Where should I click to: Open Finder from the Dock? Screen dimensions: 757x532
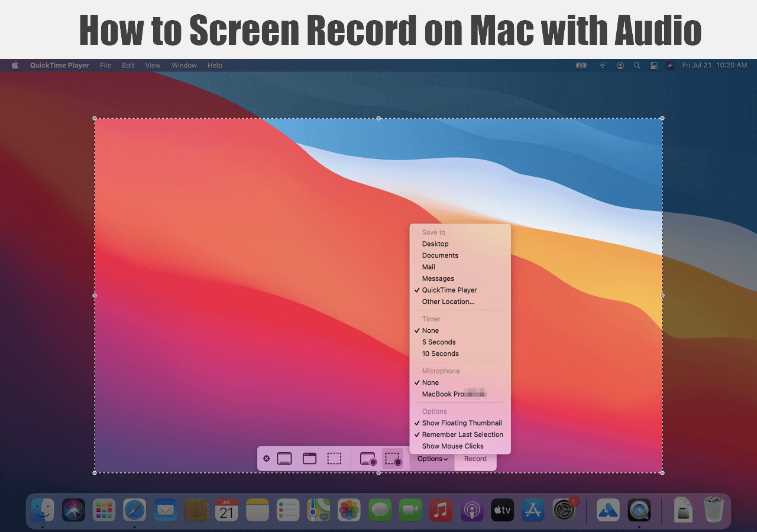(x=43, y=510)
